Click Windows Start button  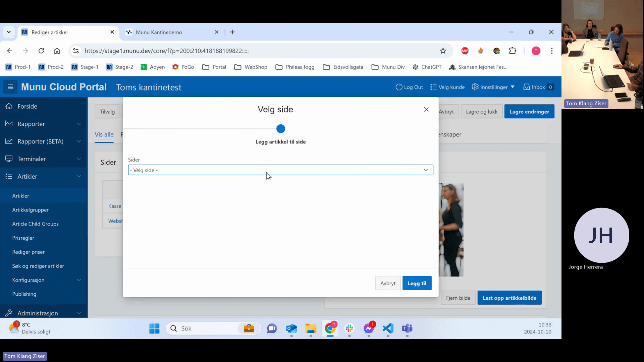tap(154, 328)
